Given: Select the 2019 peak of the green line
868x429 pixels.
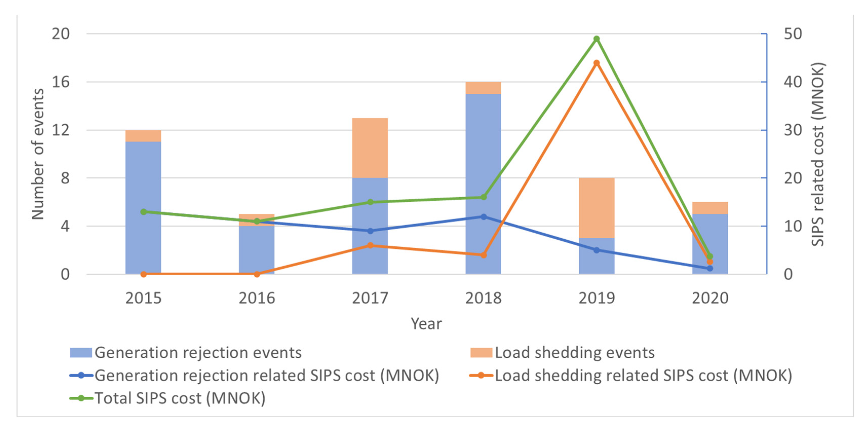Looking at the screenshot, I should 596,39.
